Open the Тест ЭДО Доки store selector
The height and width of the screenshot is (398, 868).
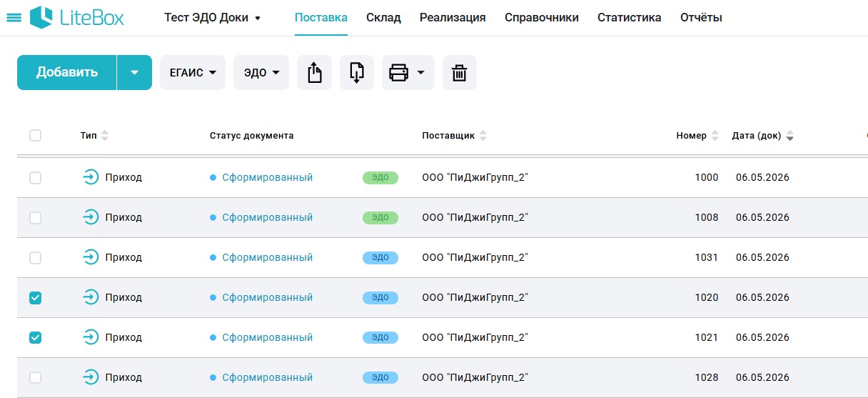(x=213, y=17)
